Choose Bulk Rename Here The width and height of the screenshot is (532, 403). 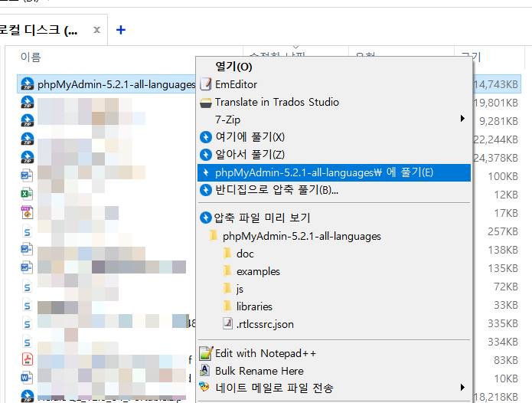tap(334, 371)
